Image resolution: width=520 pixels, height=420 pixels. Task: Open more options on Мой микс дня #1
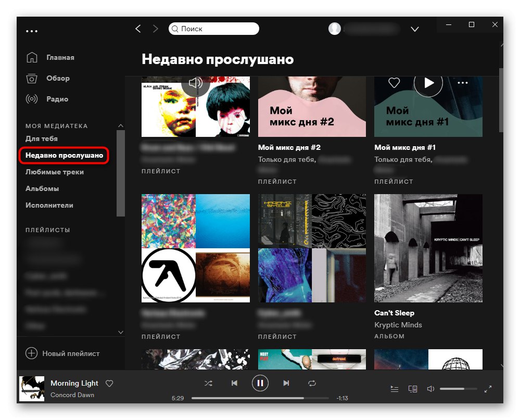tap(463, 83)
